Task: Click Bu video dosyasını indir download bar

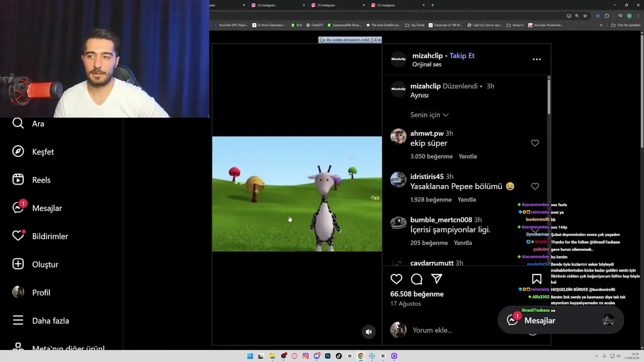Action: point(346,40)
